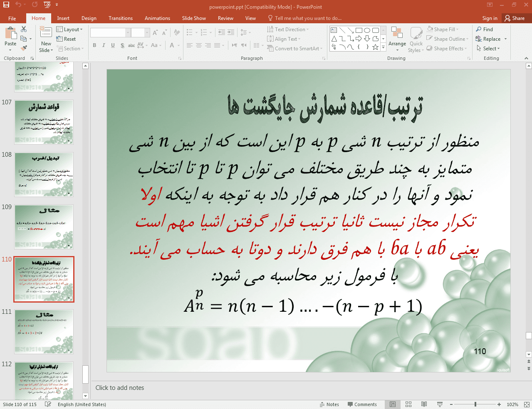
Task: Click Find in Editing group
Action: pos(485,30)
